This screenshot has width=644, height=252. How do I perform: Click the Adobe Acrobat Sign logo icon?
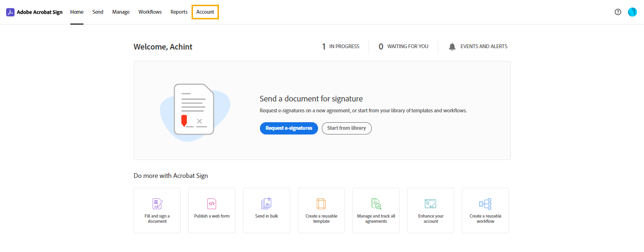(x=10, y=12)
